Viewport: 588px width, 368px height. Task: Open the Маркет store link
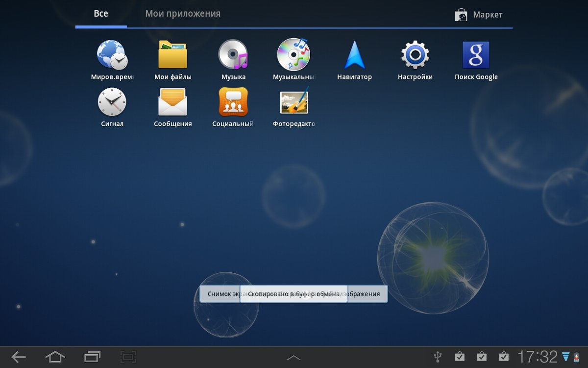479,15
